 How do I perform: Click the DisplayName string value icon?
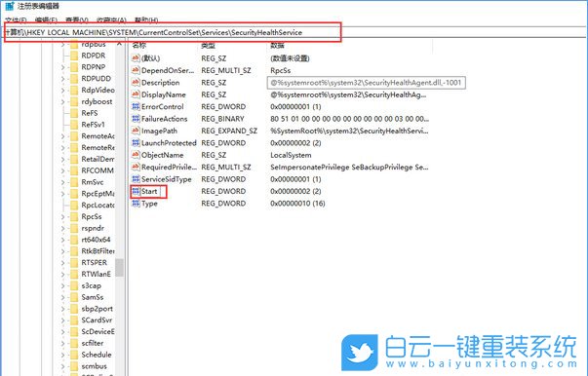tap(136, 94)
